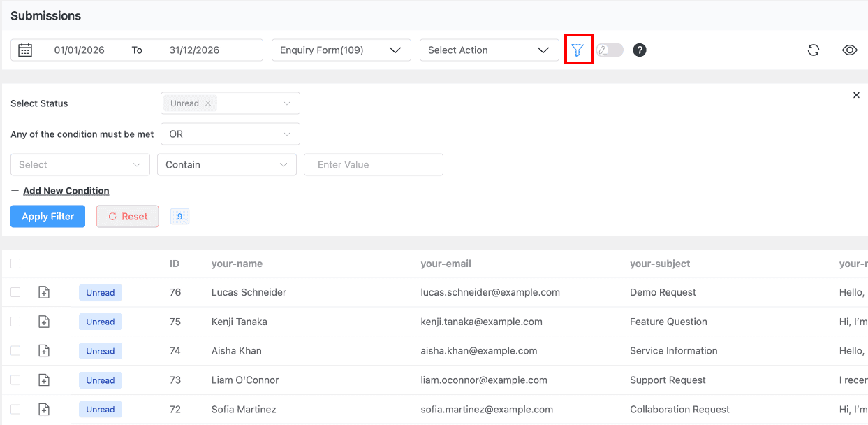Viewport: 868px width, 425px height.
Task: Click the Enter Value input field
Action: 374,165
